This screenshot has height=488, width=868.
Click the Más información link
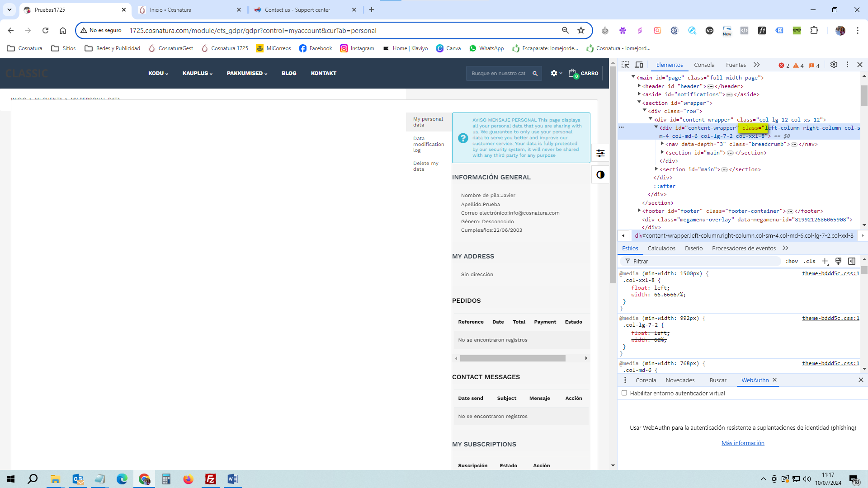click(743, 443)
